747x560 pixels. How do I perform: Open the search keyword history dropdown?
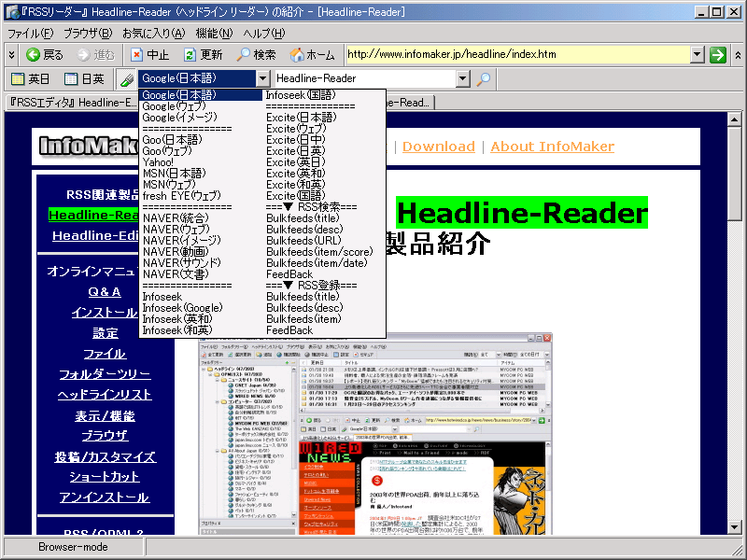[x=462, y=78]
